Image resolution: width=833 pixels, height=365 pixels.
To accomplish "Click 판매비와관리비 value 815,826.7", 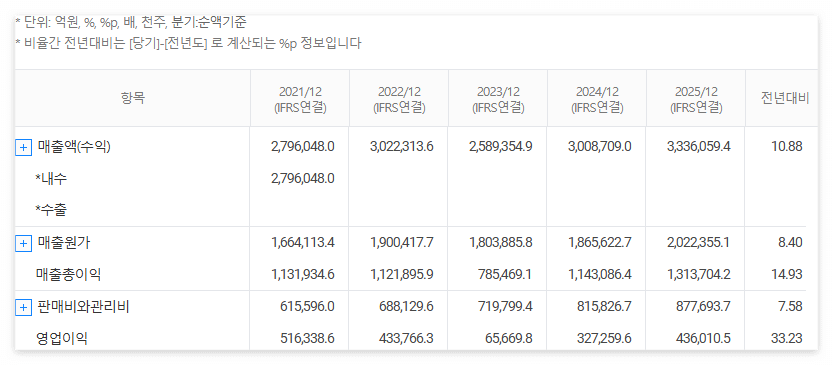I will (604, 307).
